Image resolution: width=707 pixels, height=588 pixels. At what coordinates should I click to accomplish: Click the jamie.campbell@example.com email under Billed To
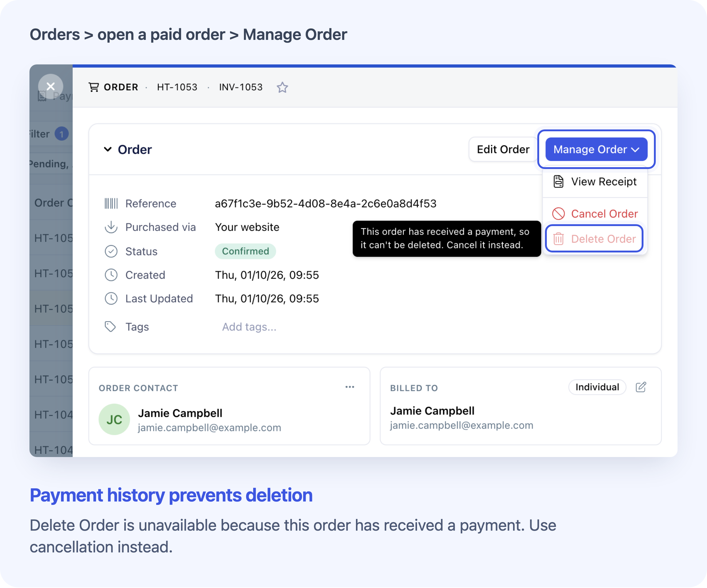pos(462,425)
